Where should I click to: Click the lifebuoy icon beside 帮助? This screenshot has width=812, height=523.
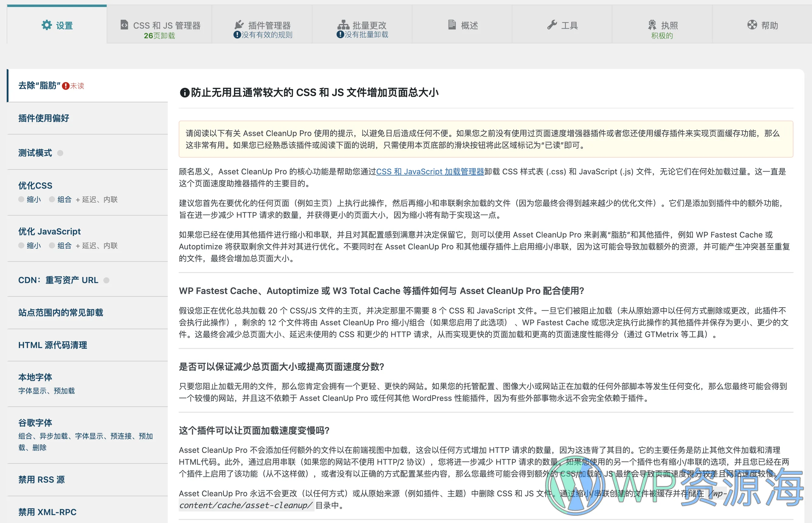[x=752, y=25]
